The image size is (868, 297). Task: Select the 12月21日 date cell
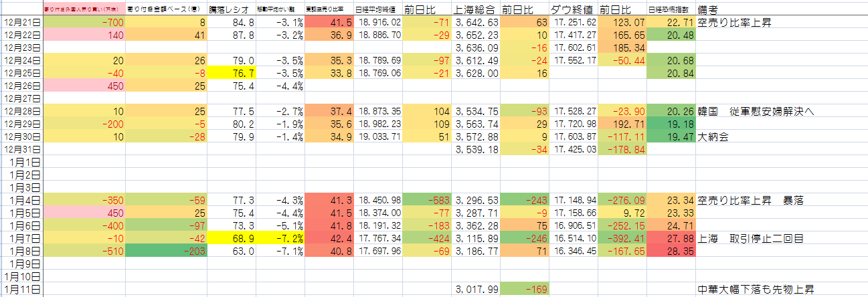(x=21, y=22)
